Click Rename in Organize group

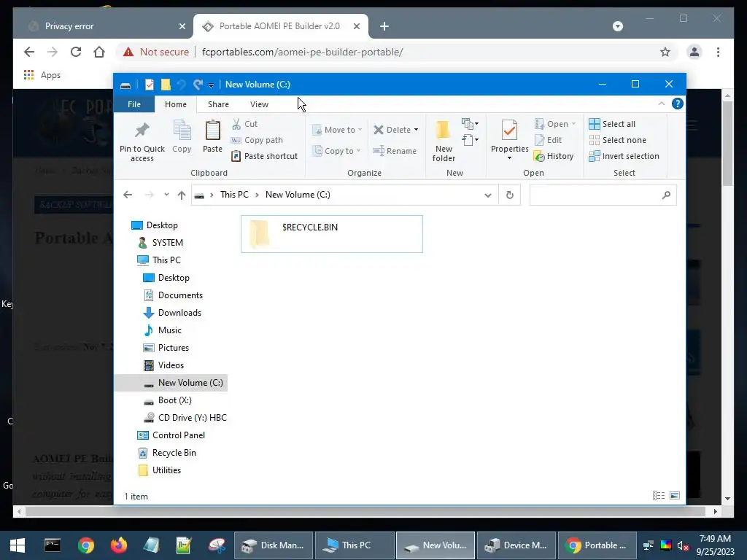pyautogui.click(x=395, y=151)
